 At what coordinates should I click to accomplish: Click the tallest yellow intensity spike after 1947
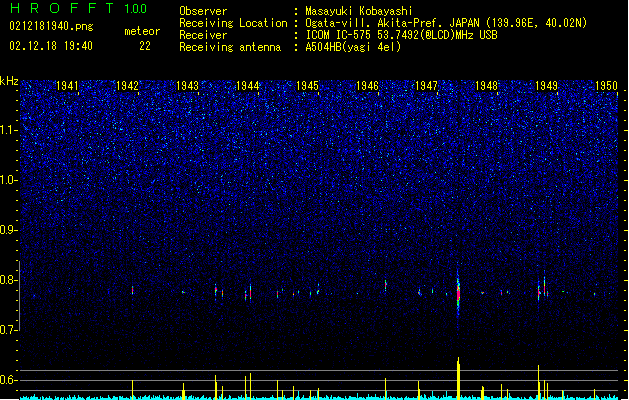pos(458,378)
